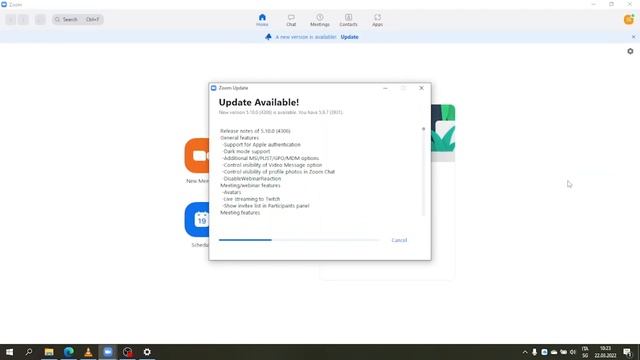This screenshot has width=640, height=360.
Task: Click 'Live streaming to Twitch' line
Action: 251,199
